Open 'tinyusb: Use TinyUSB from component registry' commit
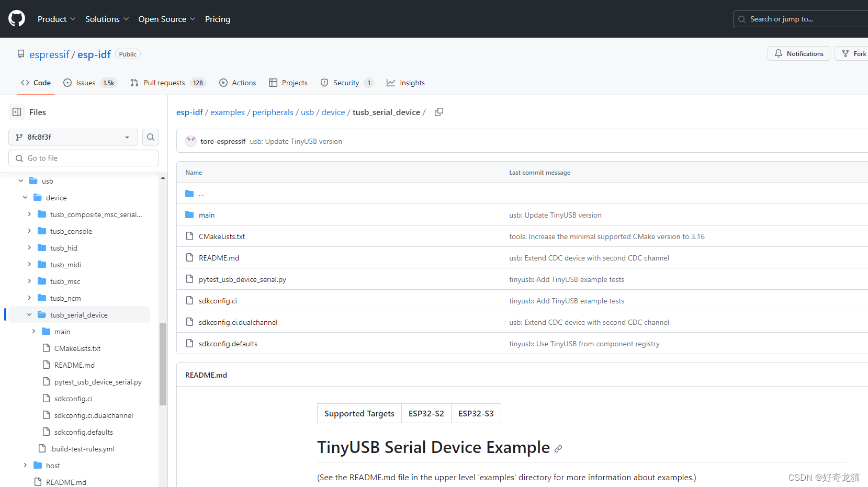 [x=584, y=344]
